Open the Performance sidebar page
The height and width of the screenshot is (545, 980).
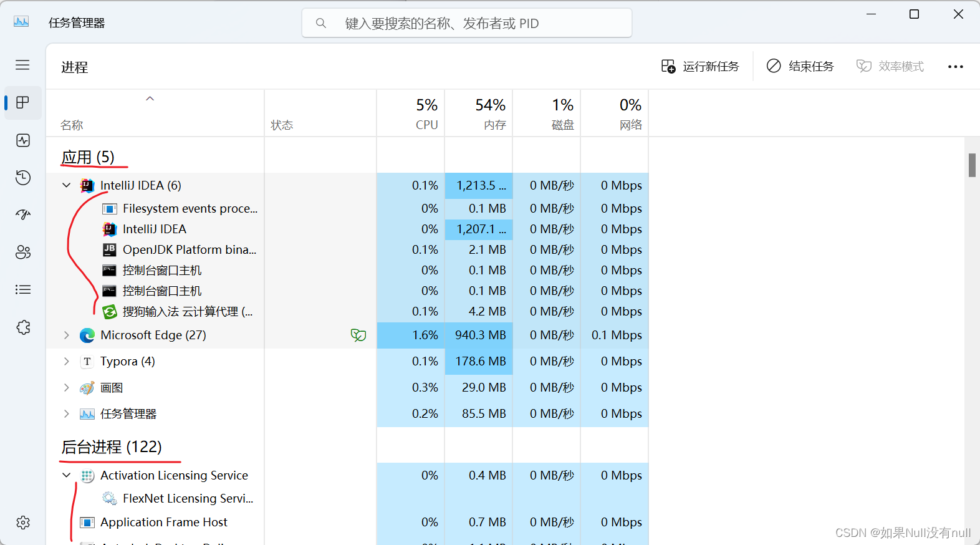(23, 140)
